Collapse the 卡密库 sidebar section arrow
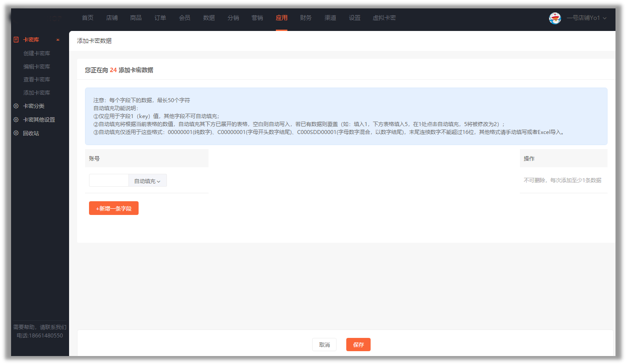Screen dimensions: 627x364 point(58,40)
